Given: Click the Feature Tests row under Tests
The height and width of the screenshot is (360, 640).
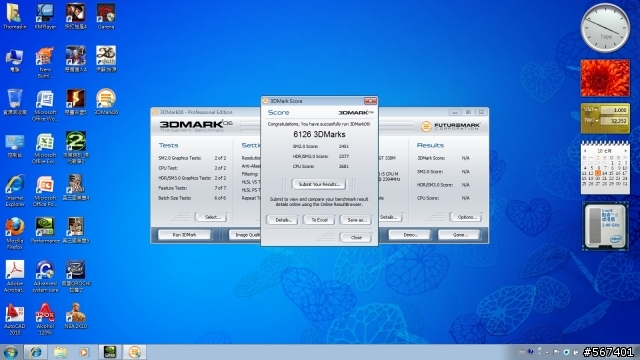Looking at the screenshot, I should tap(192, 188).
